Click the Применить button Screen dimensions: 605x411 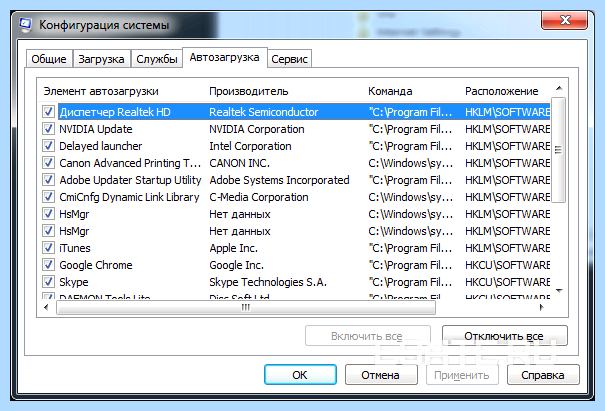pos(462,375)
